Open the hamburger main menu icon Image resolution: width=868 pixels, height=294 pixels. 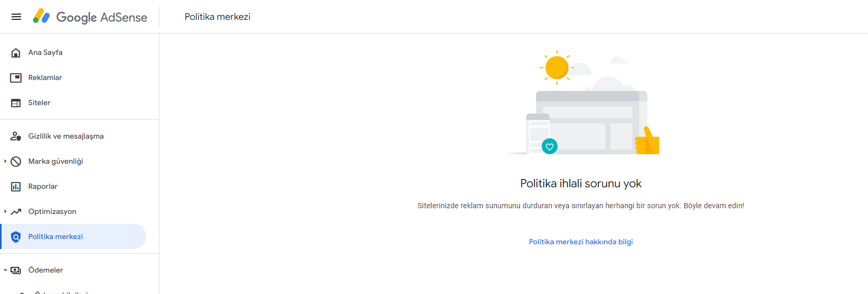[16, 17]
